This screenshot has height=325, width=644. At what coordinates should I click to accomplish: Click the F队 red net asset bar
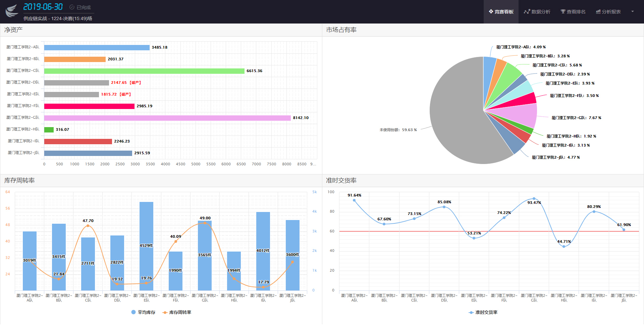[x=89, y=106]
